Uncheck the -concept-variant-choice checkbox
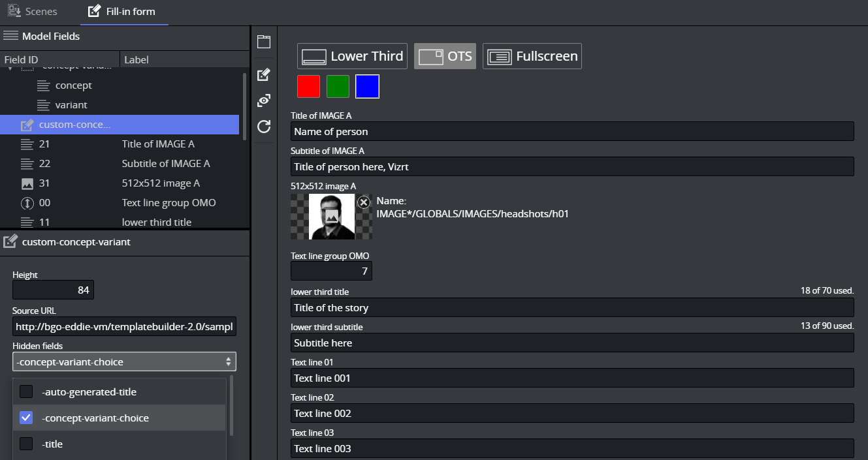The width and height of the screenshot is (868, 460). 26,418
